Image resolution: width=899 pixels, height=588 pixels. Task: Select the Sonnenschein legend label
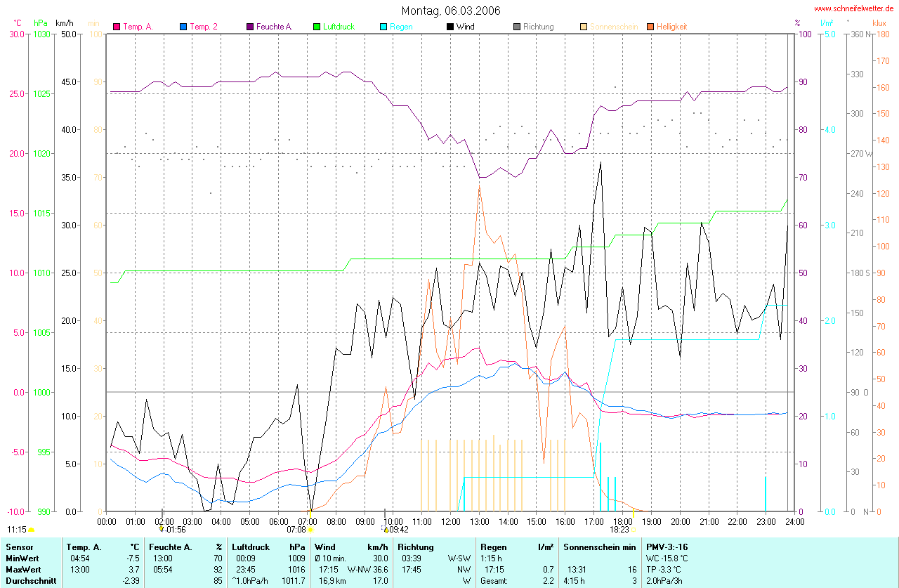click(x=614, y=27)
